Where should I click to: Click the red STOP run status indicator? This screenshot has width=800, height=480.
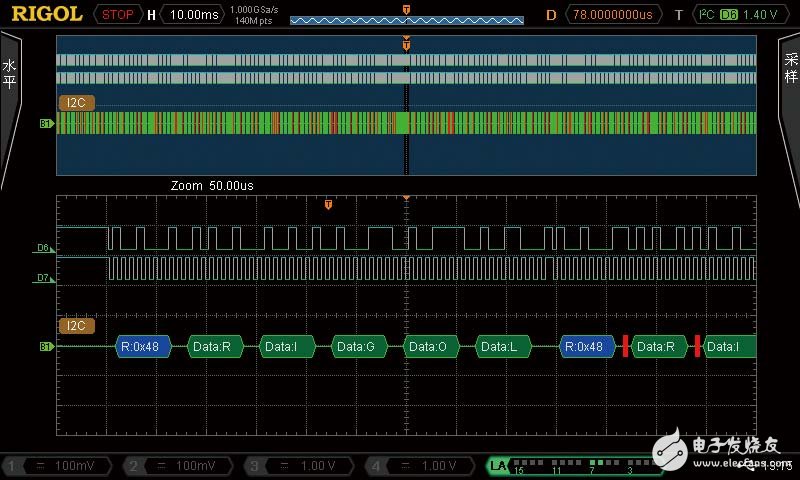click(119, 15)
